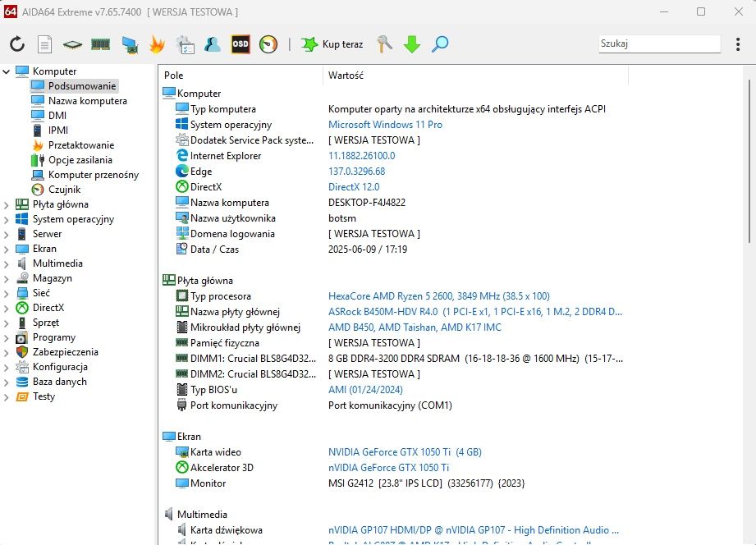Expand the System operacyjny tree node
The width and height of the screenshot is (756, 545).
(7, 219)
